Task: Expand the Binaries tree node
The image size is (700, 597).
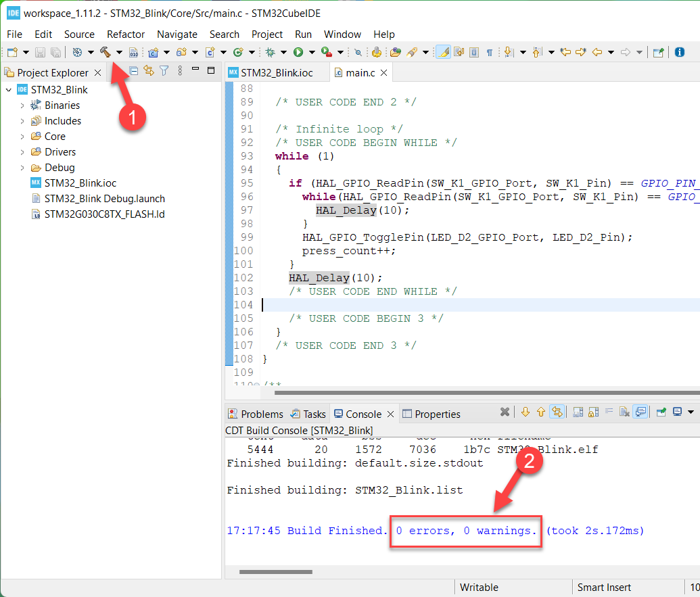Action: [x=22, y=105]
